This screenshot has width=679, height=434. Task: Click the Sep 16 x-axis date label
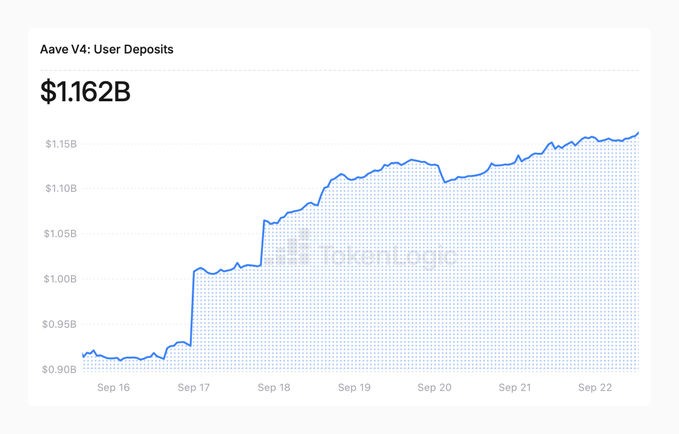113,387
